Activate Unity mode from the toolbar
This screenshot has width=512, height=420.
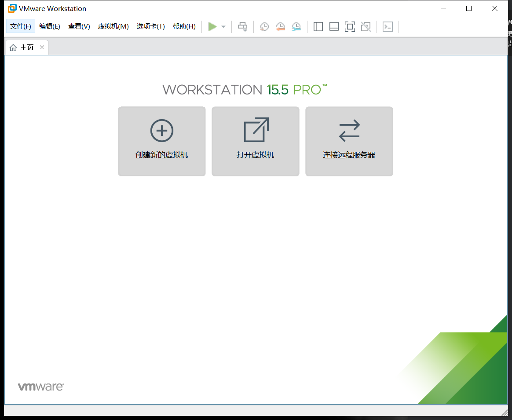pos(366,26)
